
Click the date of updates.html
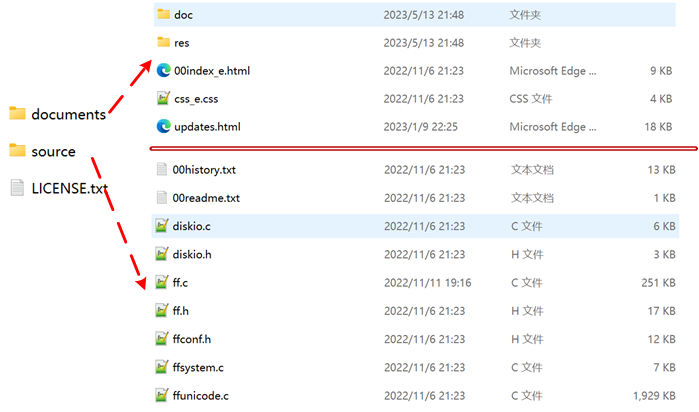coord(419,127)
